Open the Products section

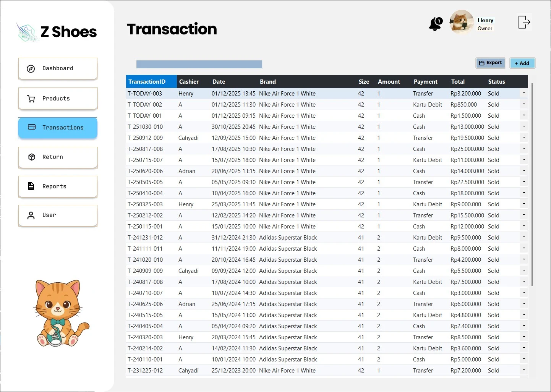click(x=58, y=99)
